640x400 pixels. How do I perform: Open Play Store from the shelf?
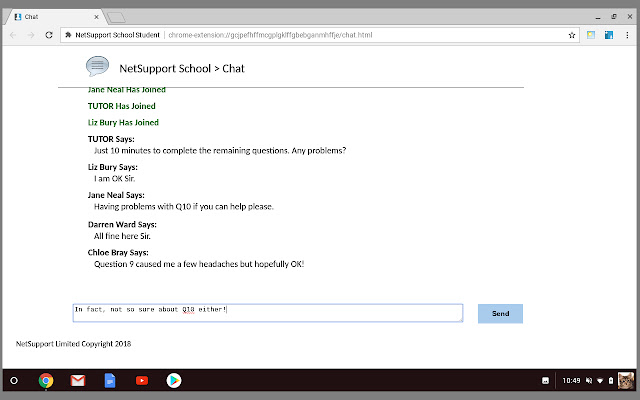tap(173, 380)
